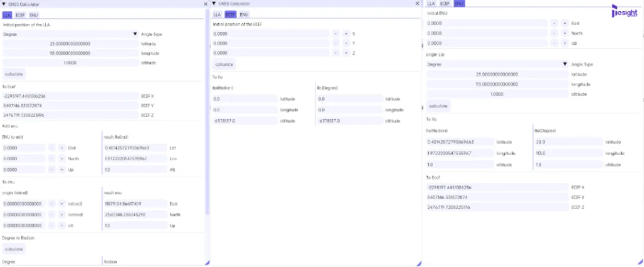This screenshot has width=644, height=267.
Task: Decrease North in ENU to add, left window
Action: click(x=52, y=159)
